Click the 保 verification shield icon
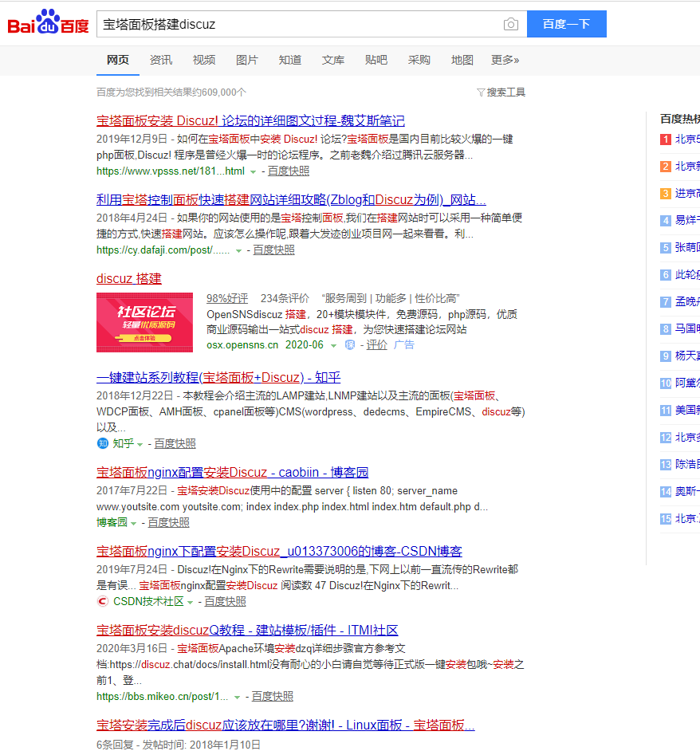 click(350, 345)
